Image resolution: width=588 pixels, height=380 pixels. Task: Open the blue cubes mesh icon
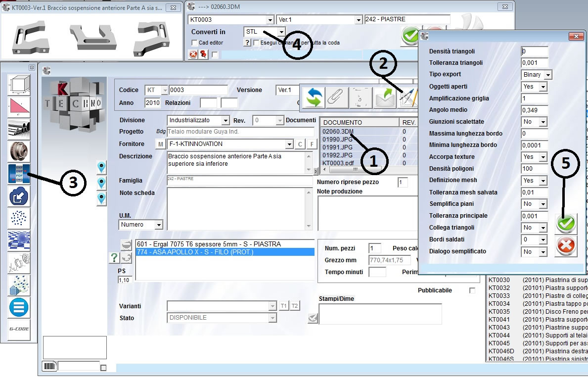[x=19, y=285]
